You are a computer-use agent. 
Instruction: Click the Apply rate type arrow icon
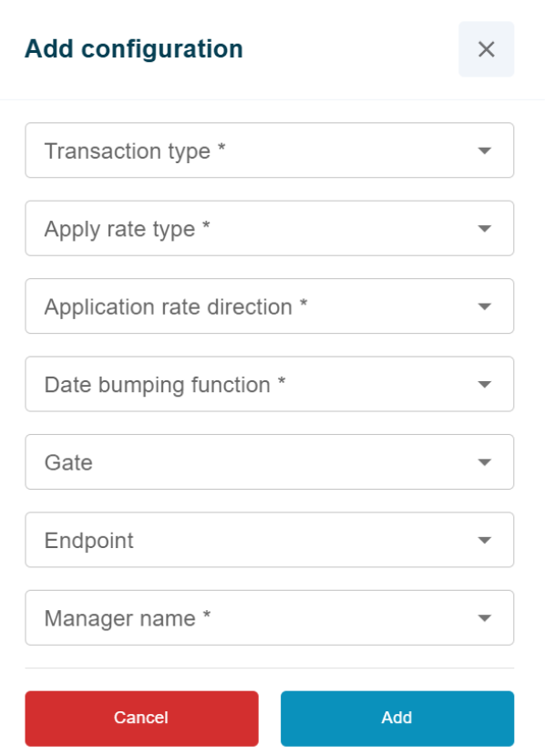tap(484, 229)
